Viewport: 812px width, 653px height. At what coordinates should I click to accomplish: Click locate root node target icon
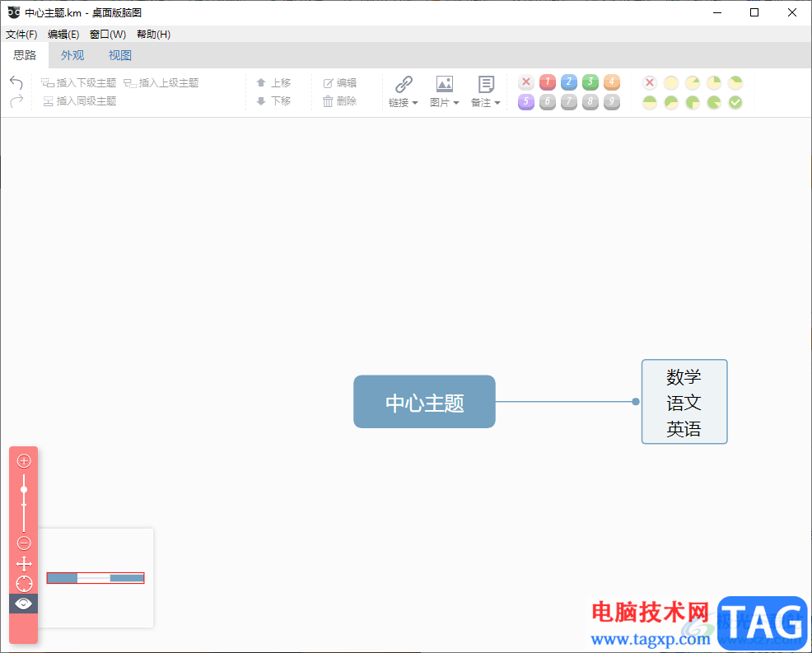[x=24, y=584]
